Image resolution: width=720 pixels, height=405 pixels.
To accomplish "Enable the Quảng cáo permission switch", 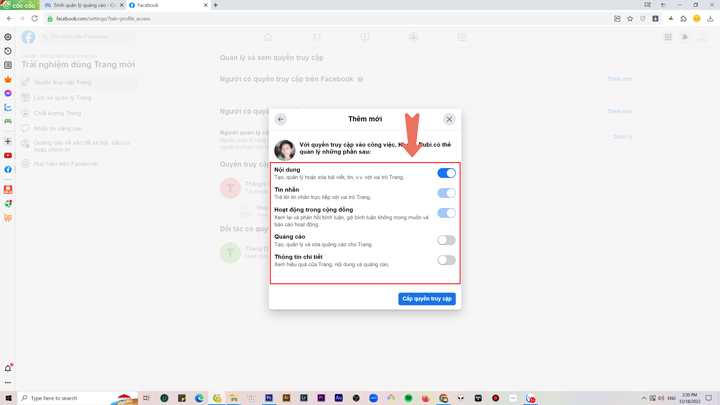I will (446, 240).
